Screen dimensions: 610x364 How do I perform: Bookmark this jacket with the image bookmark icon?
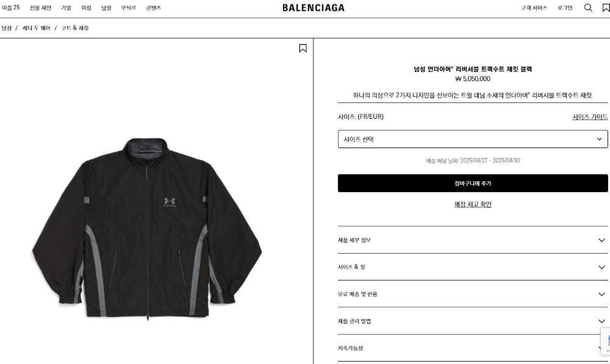[303, 48]
